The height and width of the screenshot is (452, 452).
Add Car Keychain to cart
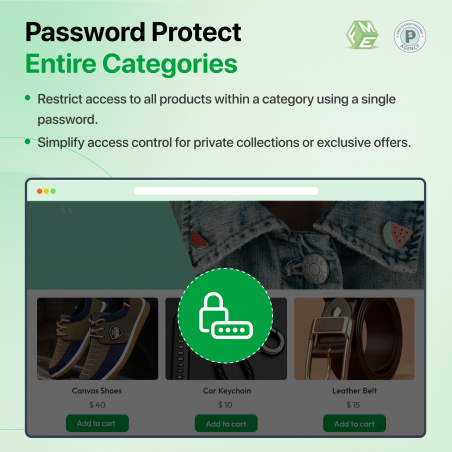(x=226, y=423)
